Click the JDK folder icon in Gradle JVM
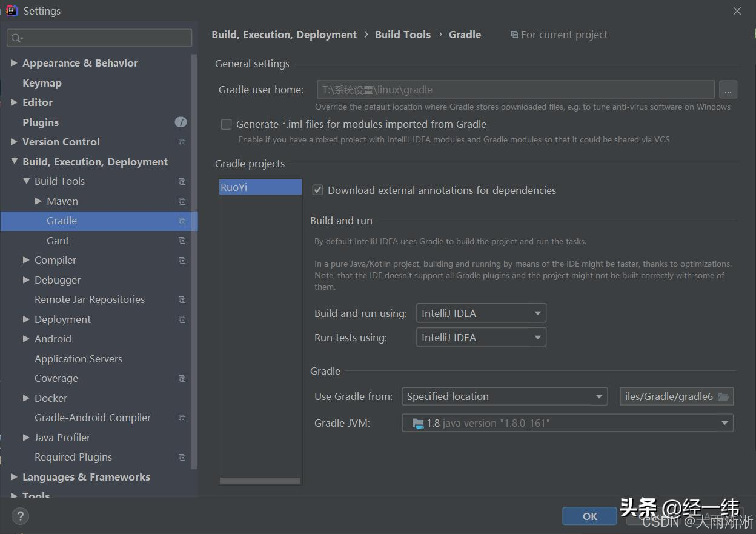The height and width of the screenshot is (534, 756). (418, 423)
